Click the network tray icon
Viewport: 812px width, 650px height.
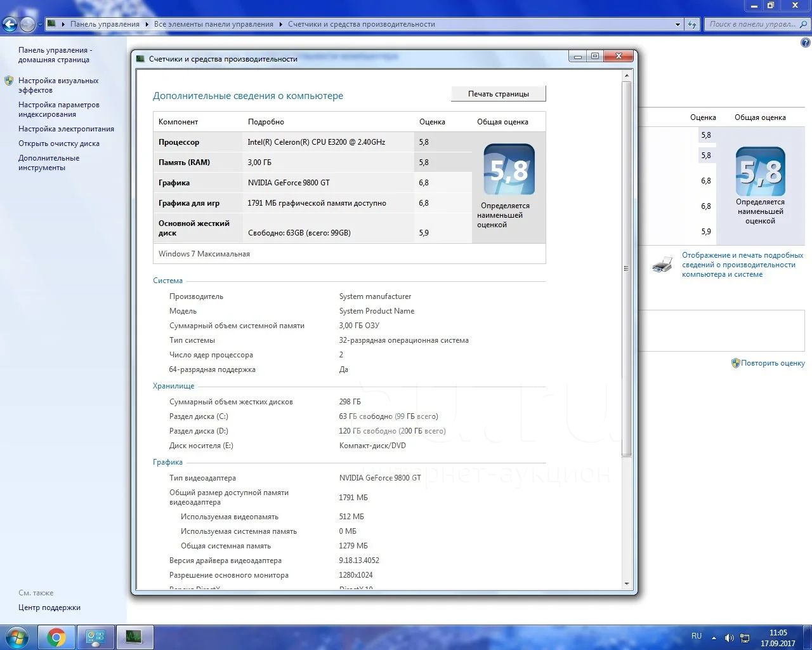[745, 638]
